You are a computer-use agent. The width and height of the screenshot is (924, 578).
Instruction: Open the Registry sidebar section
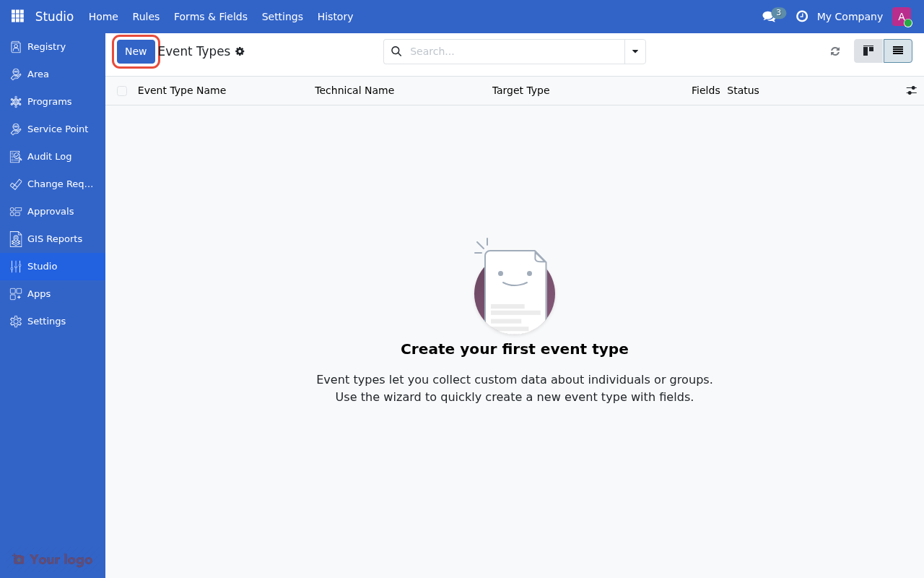tap(45, 46)
